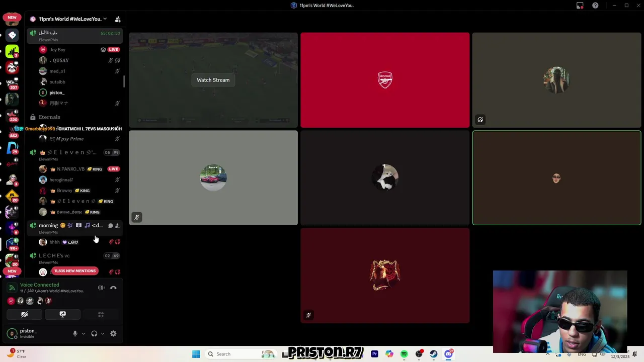Viewport: 644px width, 362px height.
Task: Open the green bar-chart server icon
Action: [12, 51]
